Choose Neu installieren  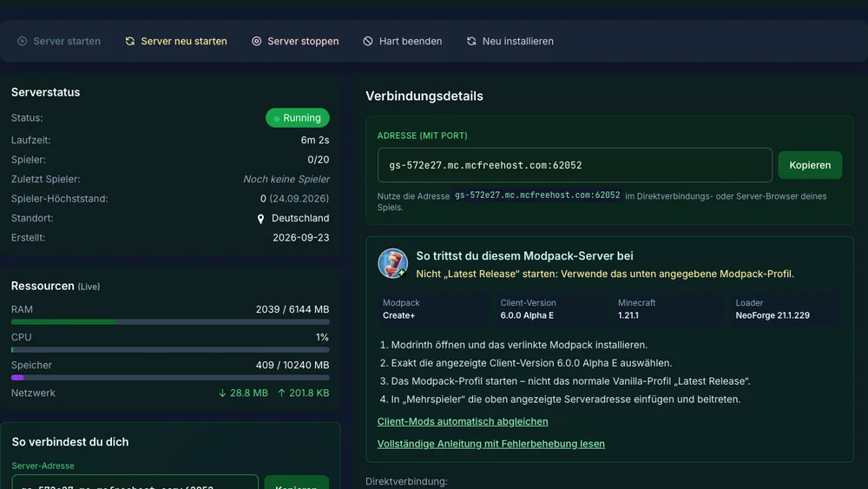click(x=510, y=41)
